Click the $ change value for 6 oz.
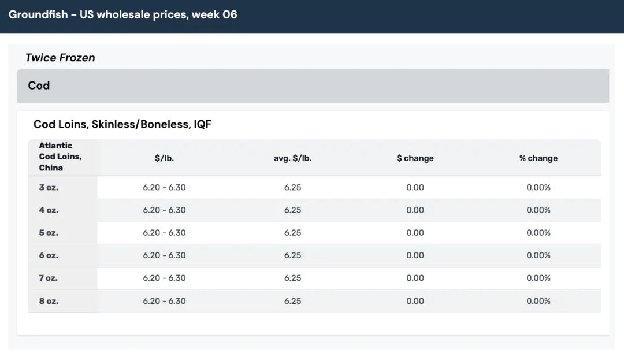Image resolution: width=624 pixels, height=364 pixels. (415, 255)
